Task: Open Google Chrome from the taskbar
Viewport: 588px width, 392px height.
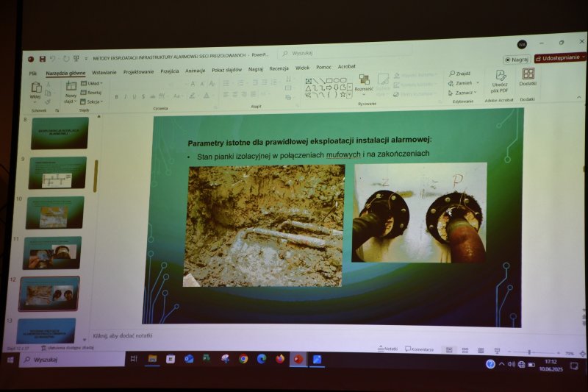Action: click(243, 359)
